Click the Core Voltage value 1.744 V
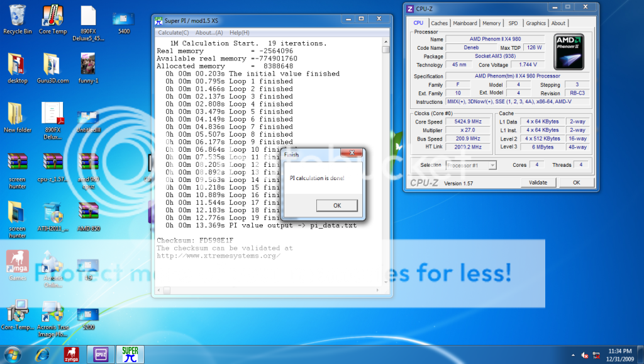 click(528, 65)
